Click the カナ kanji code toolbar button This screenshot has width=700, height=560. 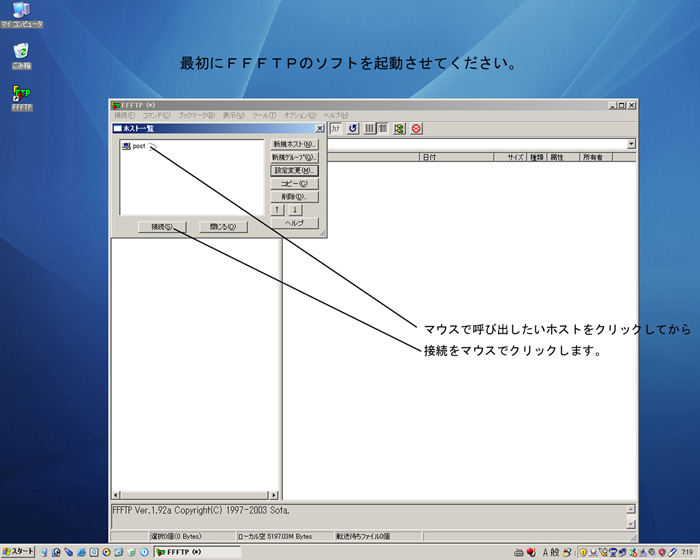[336, 129]
